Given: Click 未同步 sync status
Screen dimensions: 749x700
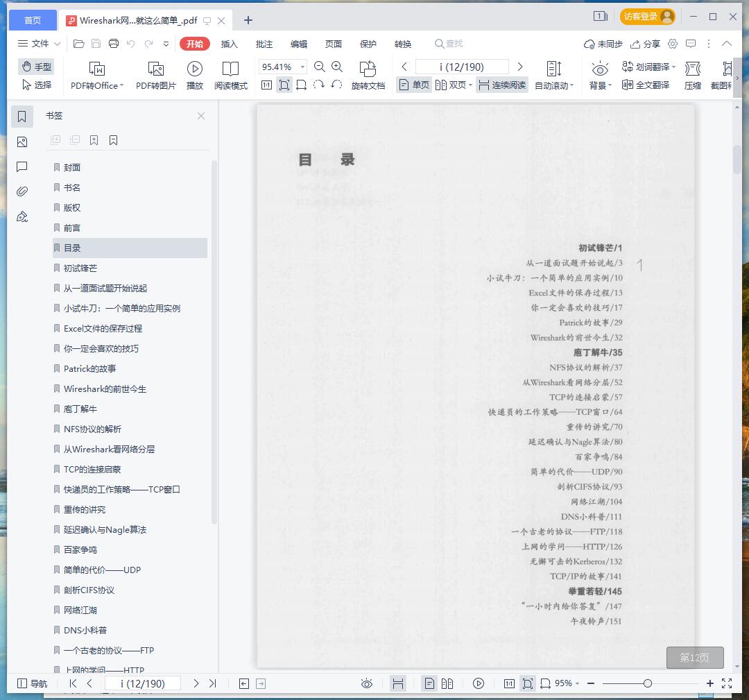Looking at the screenshot, I should [603, 44].
